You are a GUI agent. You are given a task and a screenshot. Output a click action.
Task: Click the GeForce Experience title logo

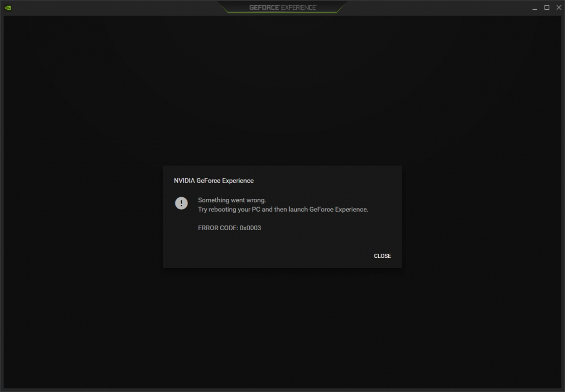[282, 8]
